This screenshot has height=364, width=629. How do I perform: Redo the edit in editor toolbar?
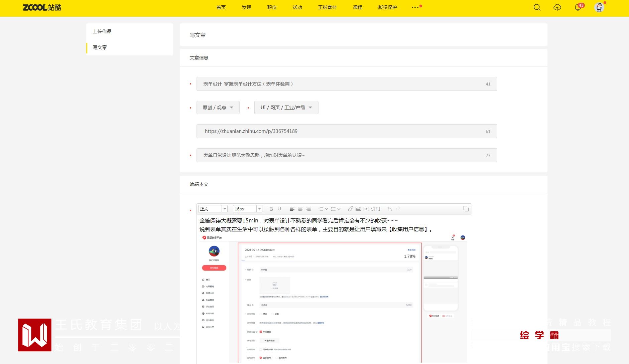point(398,209)
